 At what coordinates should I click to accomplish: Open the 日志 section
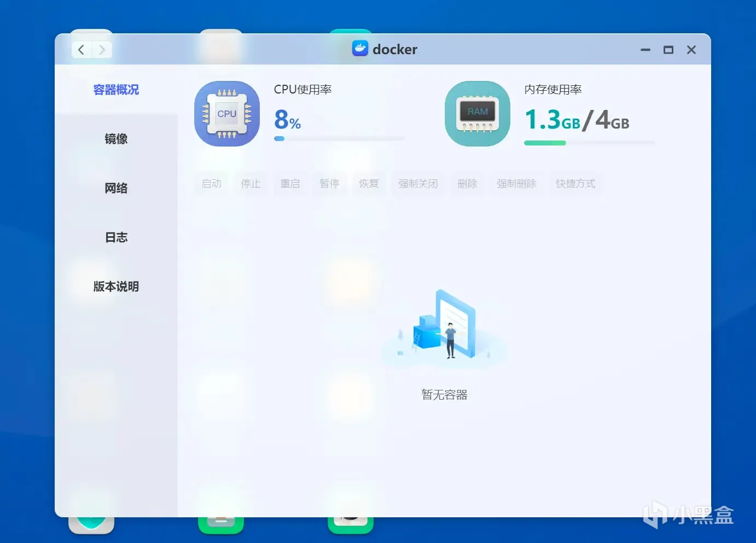point(116,237)
